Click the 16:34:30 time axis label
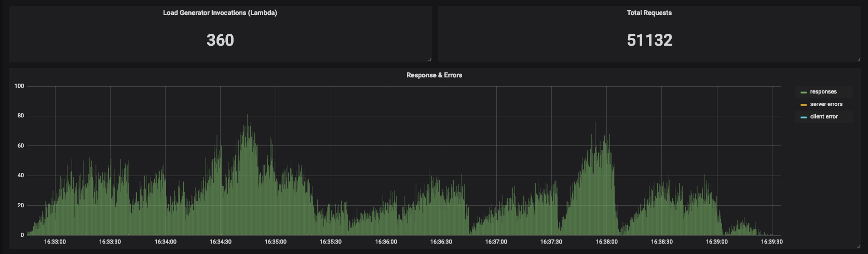The image size is (868, 254). pyautogui.click(x=220, y=242)
